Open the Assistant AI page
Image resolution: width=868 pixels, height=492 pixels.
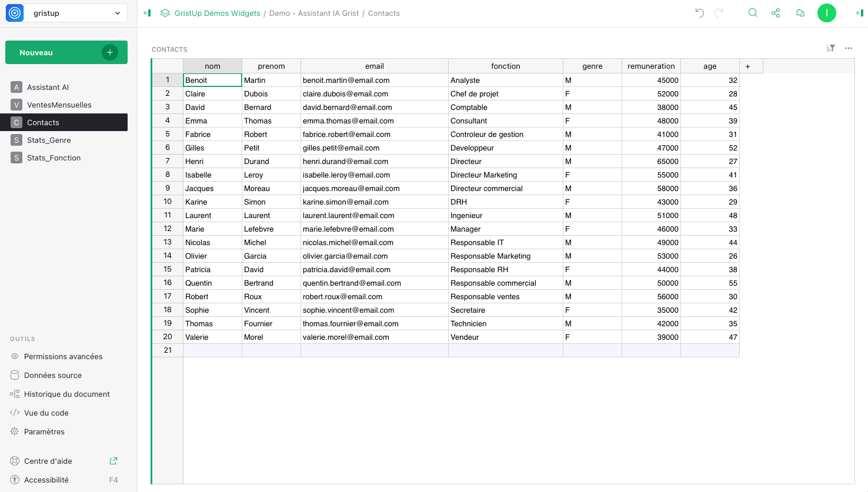[x=48, y=87]
